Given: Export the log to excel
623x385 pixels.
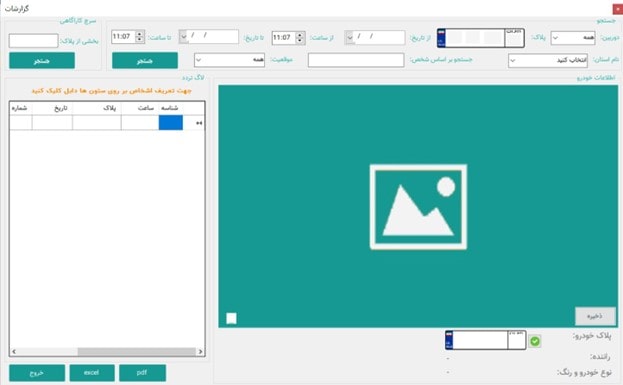Looking at the screenshot, I should [x=92, y=373].
